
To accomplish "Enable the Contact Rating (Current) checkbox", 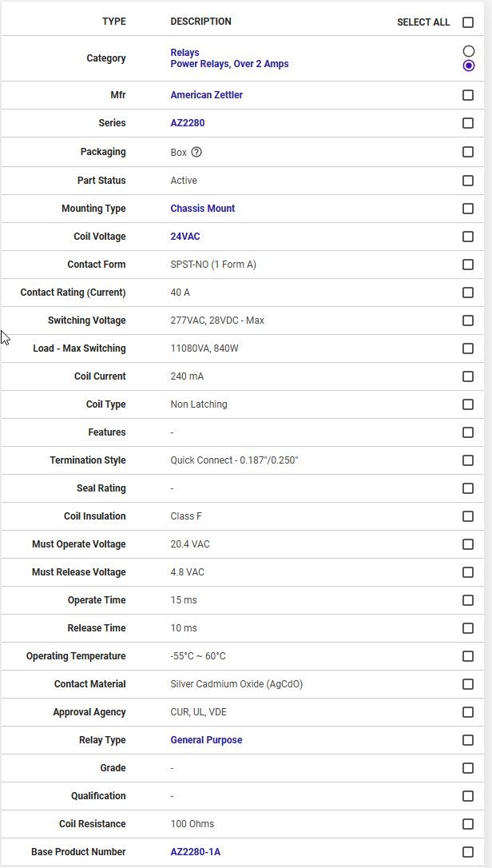I will coord(468,293).
